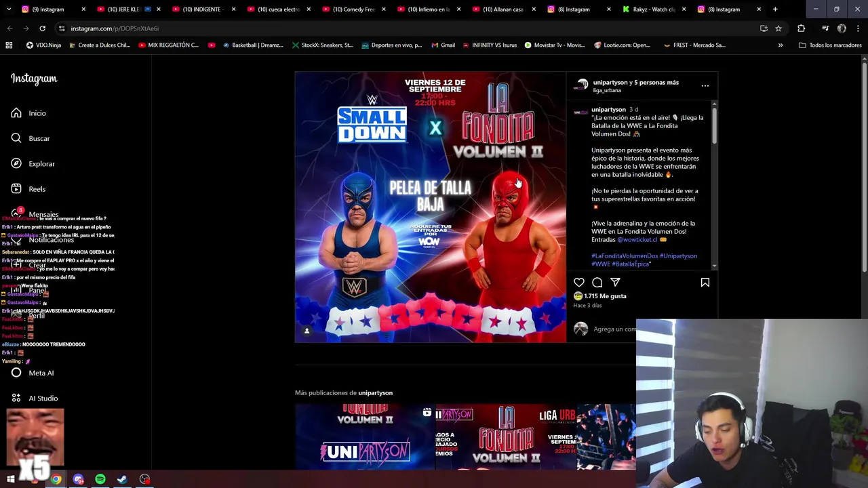Switch to INDIGENTE YouTube tab
The height and width of the screenshot is (488, 868).
(x=202, y=9)
